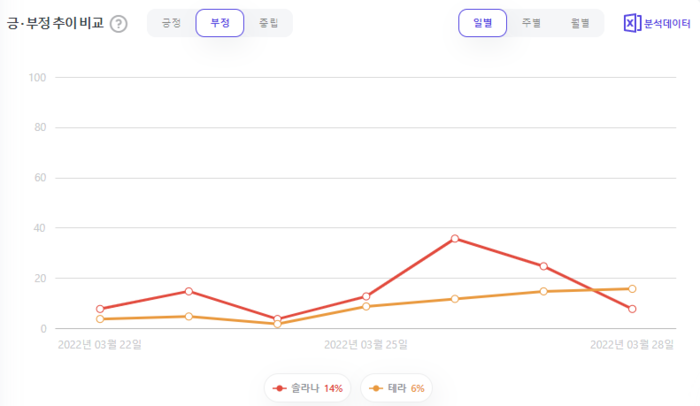Open the 중립 sentiment tab

click(268, 23)
